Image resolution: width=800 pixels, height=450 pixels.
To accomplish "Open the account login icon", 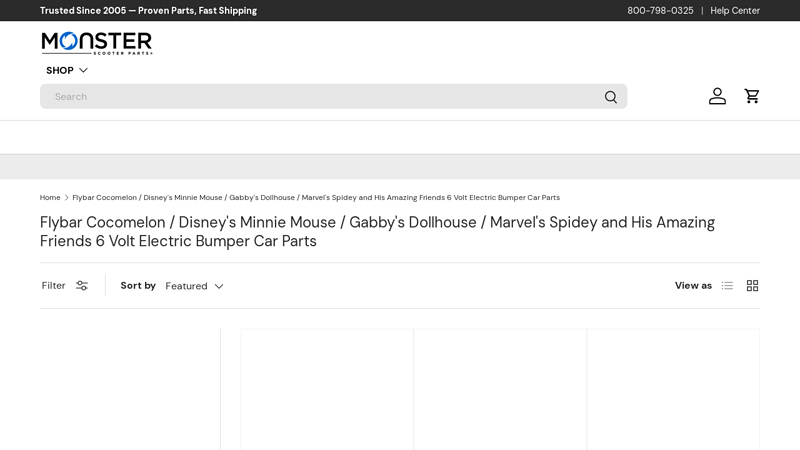I will (717, 96).
